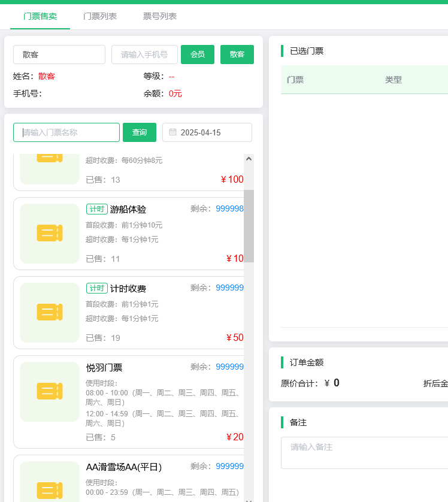Open the 门票列表 tab
The image size is (448, 502).
(x=100, y=16)
